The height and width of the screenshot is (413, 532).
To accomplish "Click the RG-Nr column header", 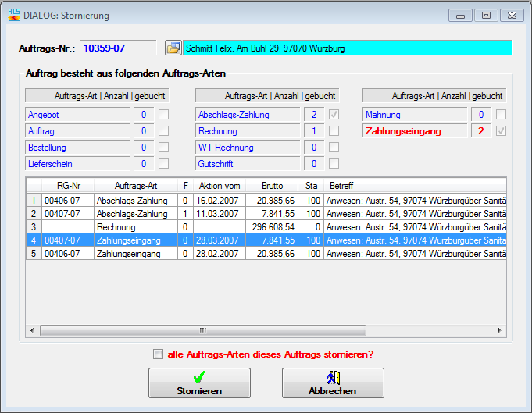I will point(67,186).
